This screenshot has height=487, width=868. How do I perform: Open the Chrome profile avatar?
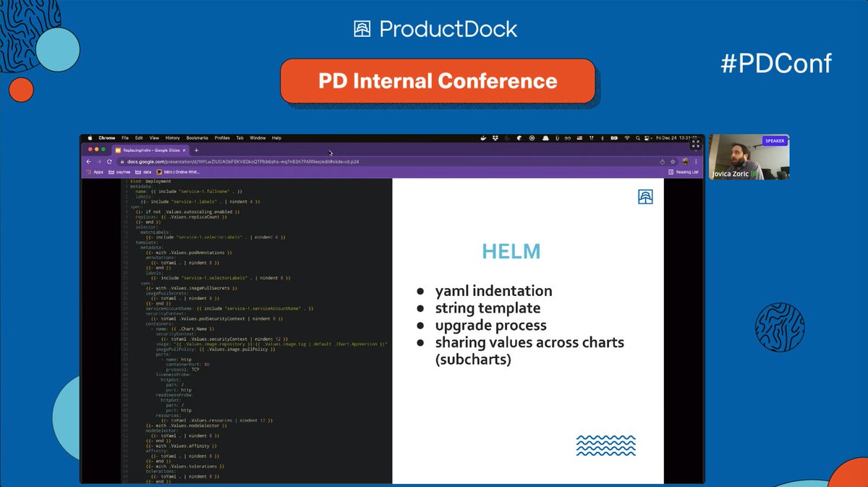685,162
